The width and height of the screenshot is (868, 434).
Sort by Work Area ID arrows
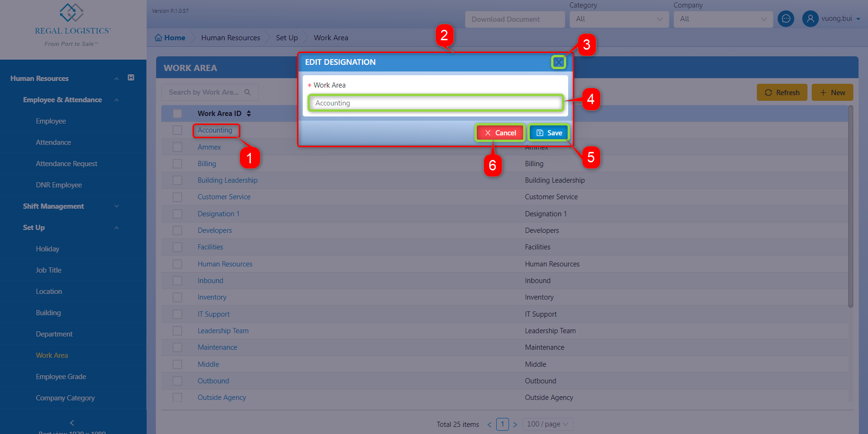coord(249,114)
